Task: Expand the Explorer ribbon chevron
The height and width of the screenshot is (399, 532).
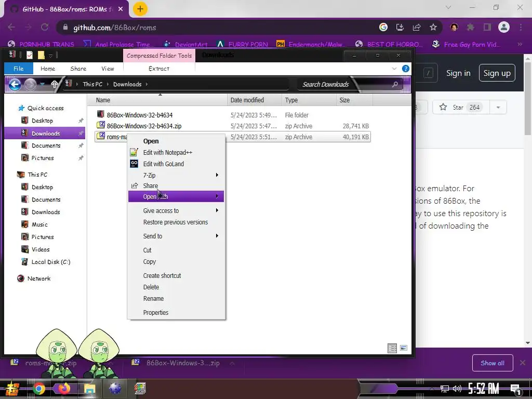Action: 394,69
